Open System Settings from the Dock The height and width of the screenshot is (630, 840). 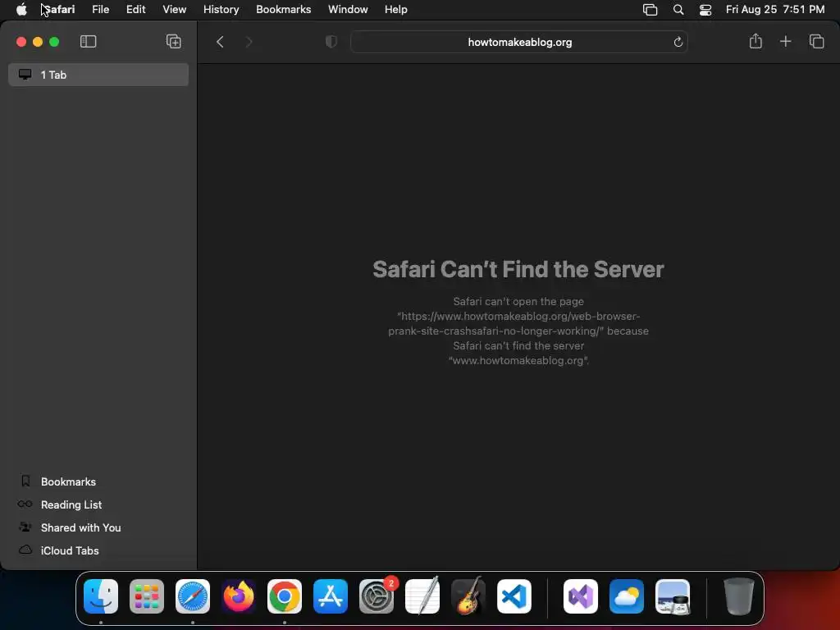(x=377, y=596)
